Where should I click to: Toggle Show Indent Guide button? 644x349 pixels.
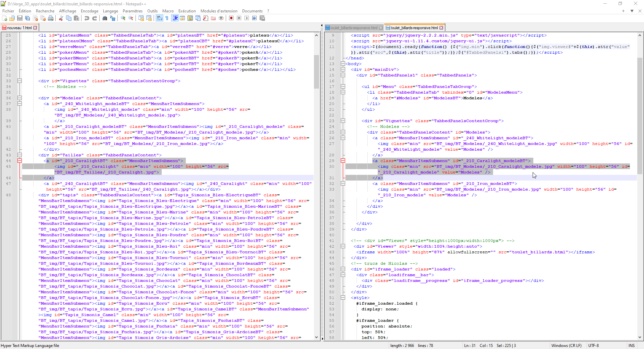click(175, 18)
